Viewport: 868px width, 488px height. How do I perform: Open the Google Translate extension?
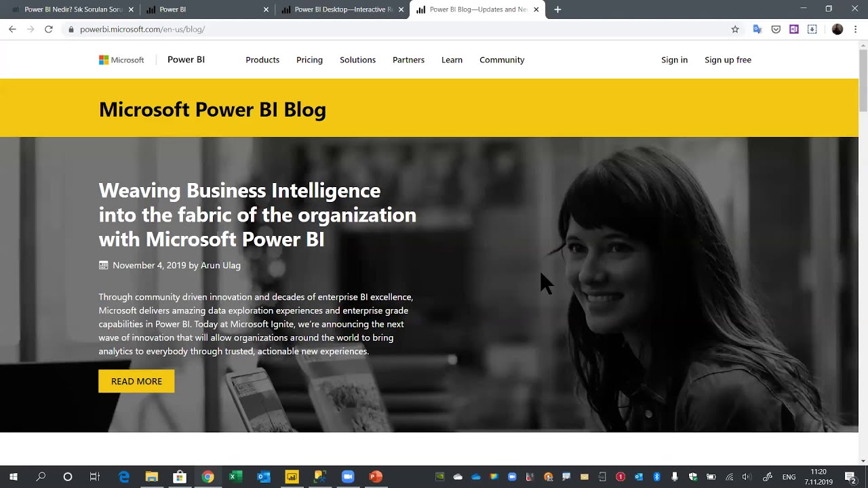pyautogui.click(x=757, y=29)
